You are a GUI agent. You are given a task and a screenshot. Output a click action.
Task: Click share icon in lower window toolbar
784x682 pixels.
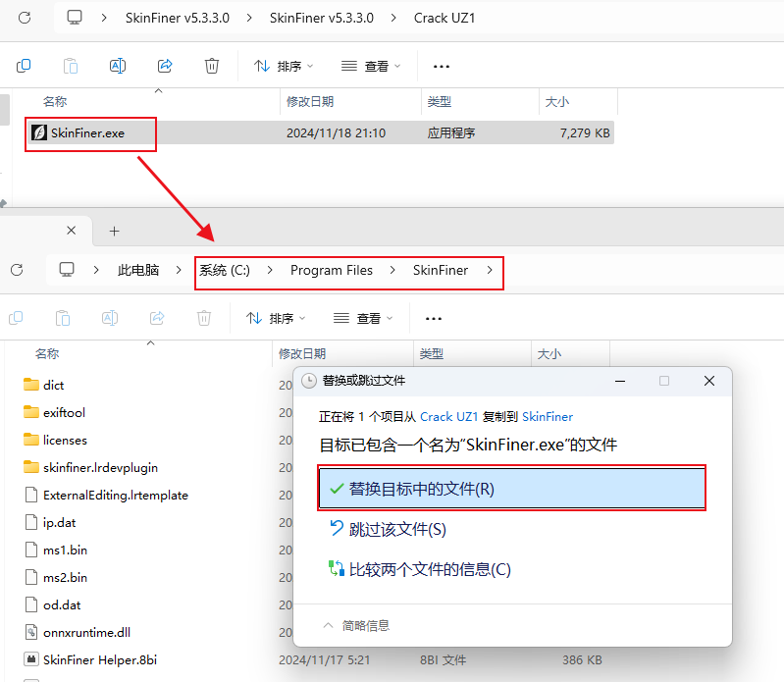pos(157,318)
